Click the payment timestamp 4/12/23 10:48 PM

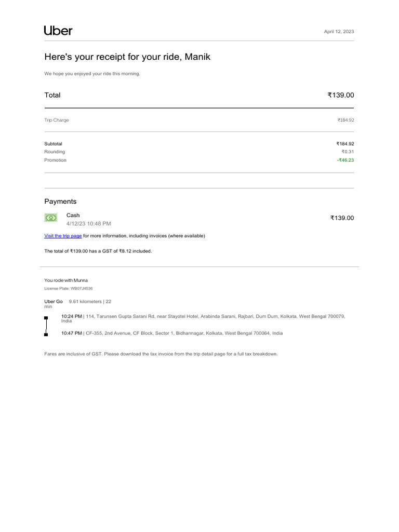88,223
